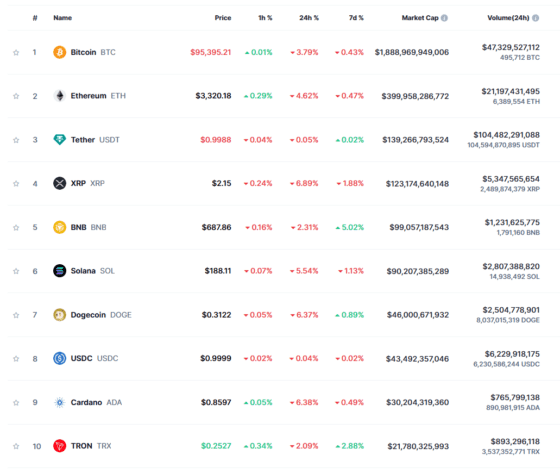Click BNB price $687.86
This screenshot has width=560, height=473.
tap(216, 227)
